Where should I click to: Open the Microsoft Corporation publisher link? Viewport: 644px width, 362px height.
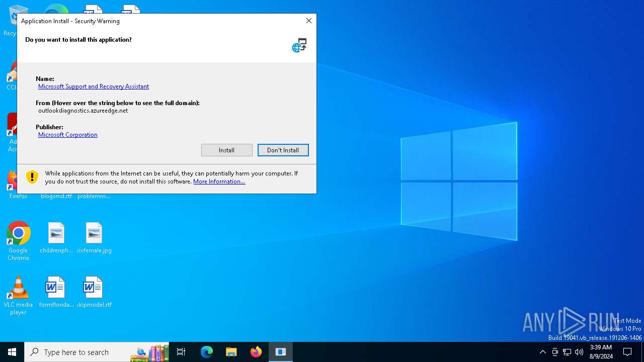[68, 135]
